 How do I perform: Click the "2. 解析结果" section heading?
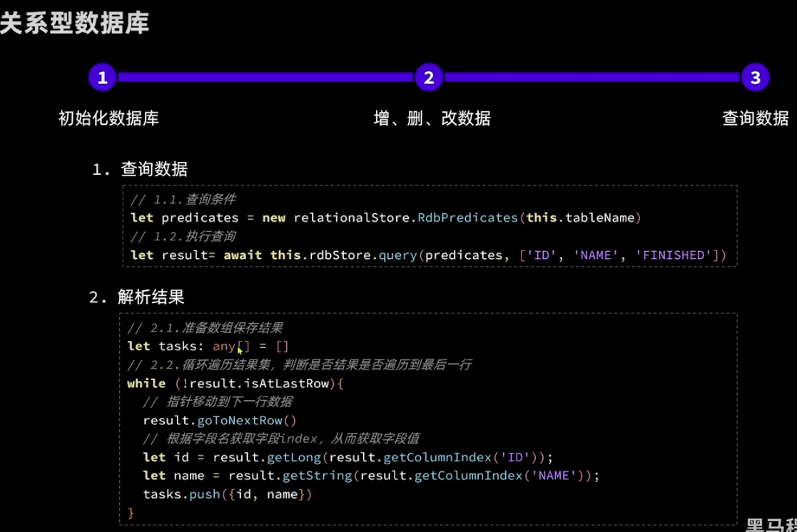[x=137, y=297]
